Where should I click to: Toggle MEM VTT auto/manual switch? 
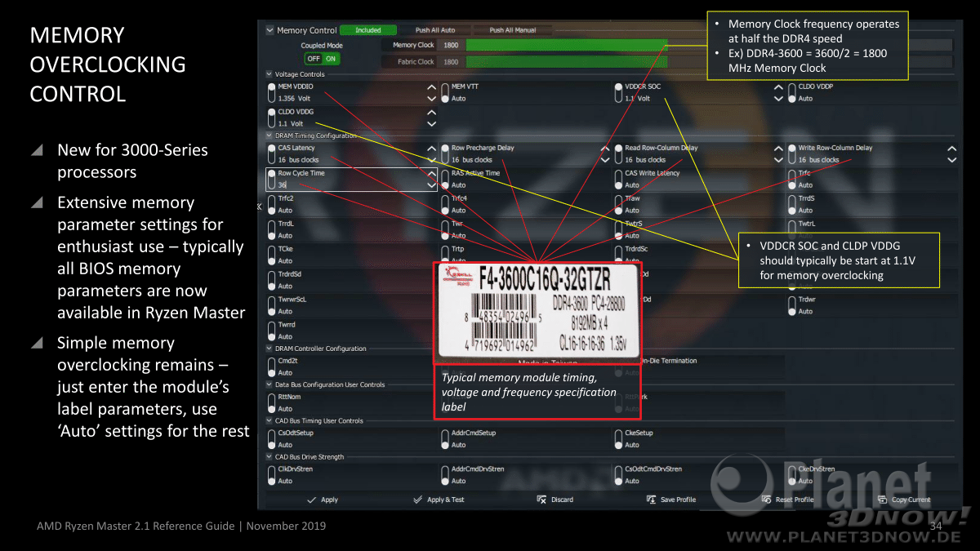click(x=445, y=92)
